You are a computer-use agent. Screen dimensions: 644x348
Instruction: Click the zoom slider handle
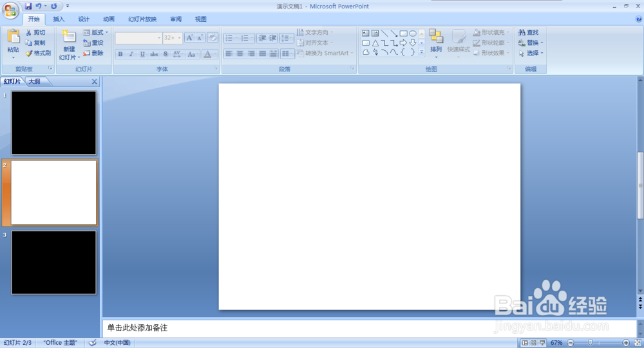590,343
